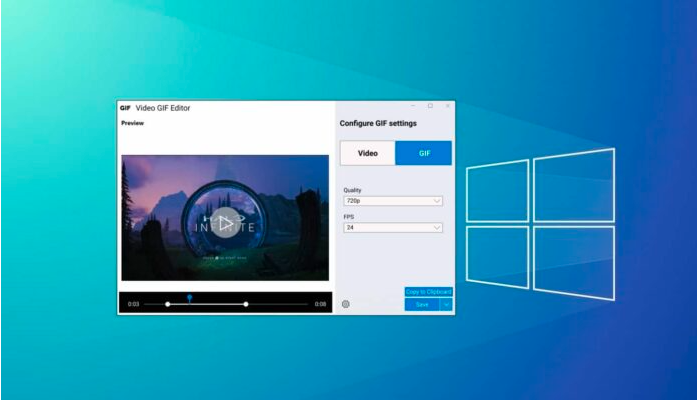Open the Quality dropdown showing 720p
697x400 pixels.
393,201
